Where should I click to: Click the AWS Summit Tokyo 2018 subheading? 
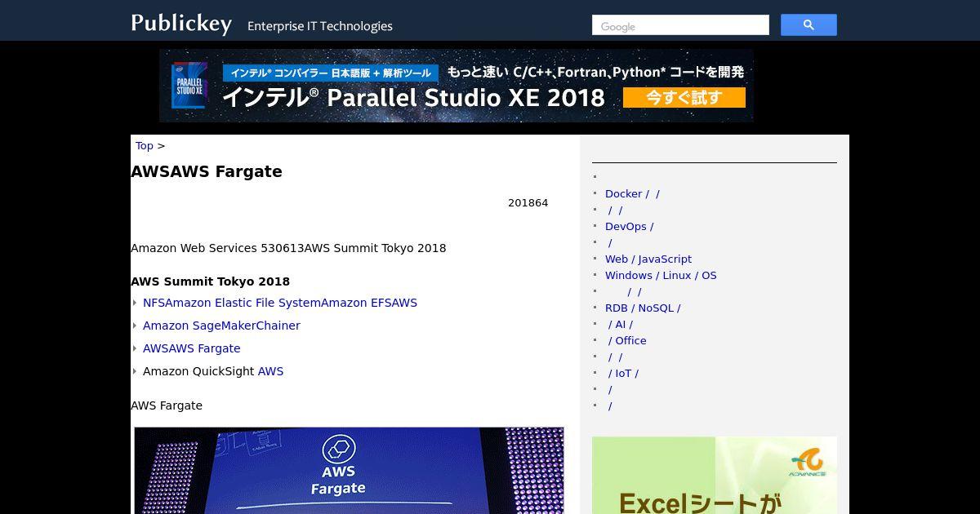pyautogui.click(x=210, y=281)
